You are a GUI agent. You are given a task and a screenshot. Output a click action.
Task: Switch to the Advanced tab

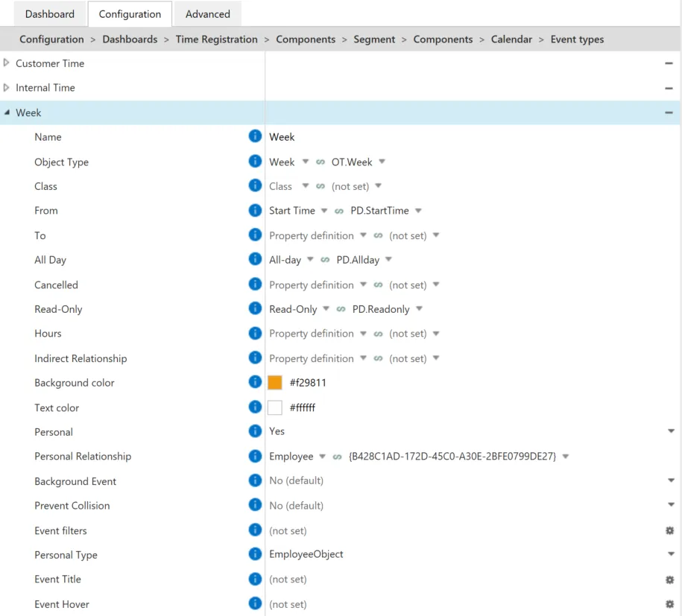pyautogui.click(x=207, y=14)
